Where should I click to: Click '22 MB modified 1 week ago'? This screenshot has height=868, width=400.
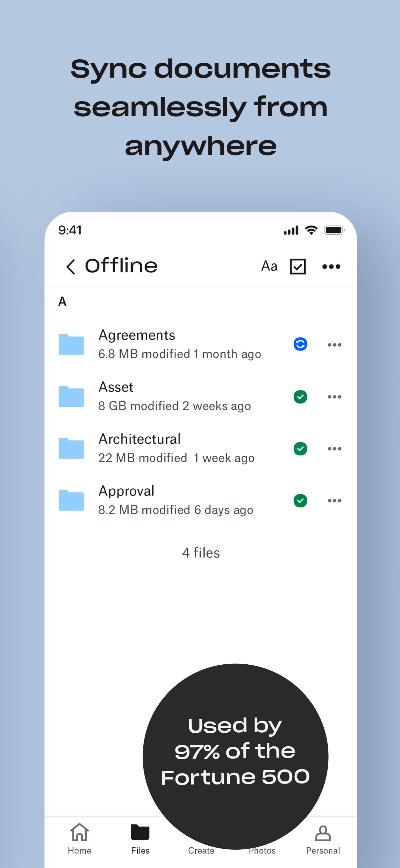coord(176,458)
